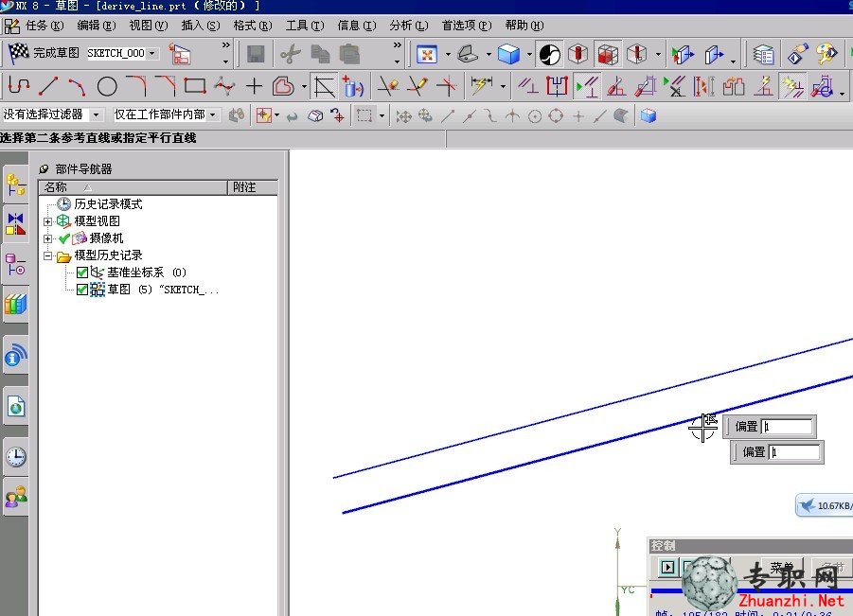Screen dimensions: 853x616
Task: Select the Quick Trim tool
Action: coord(388,86)
